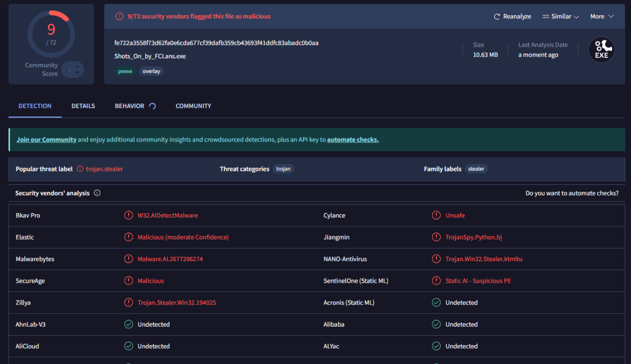Screen dimensions: 631x364
Task: Click the 9/72 detection score ring
Action: [51, 33]
